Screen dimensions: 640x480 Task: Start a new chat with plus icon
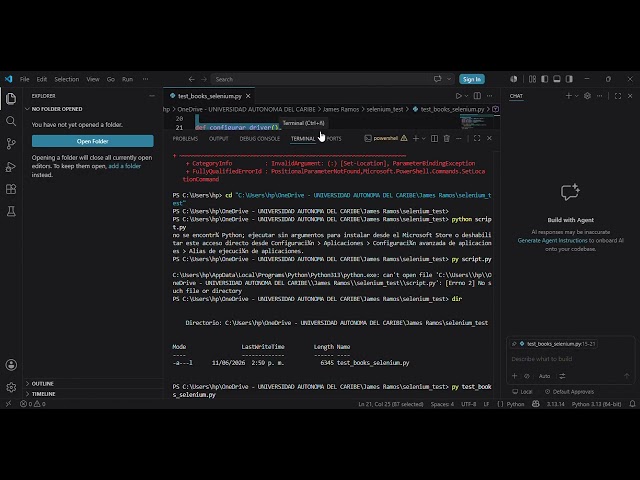(569, 96)
